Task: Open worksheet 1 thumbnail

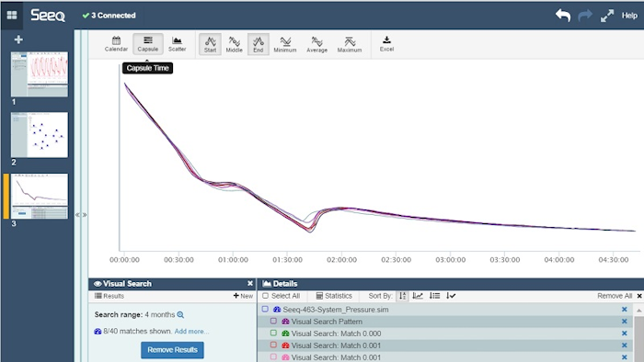Action: pyautogui.click(x=39, y=74)
